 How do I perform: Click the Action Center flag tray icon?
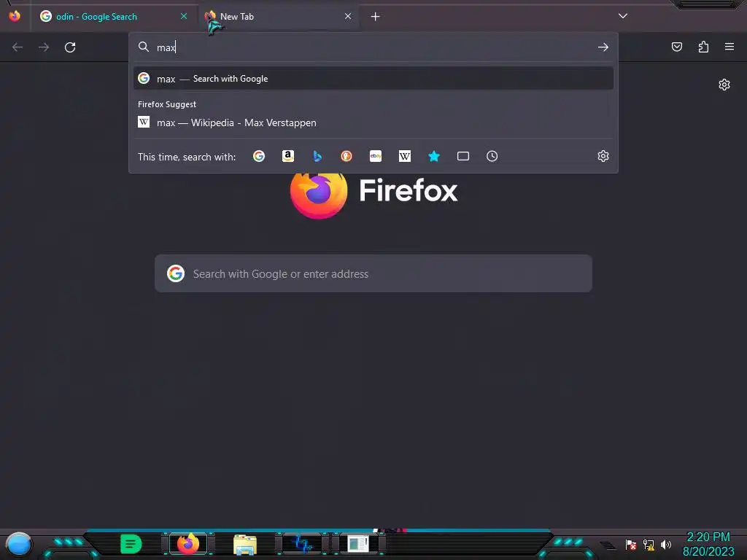click(631, 545)
